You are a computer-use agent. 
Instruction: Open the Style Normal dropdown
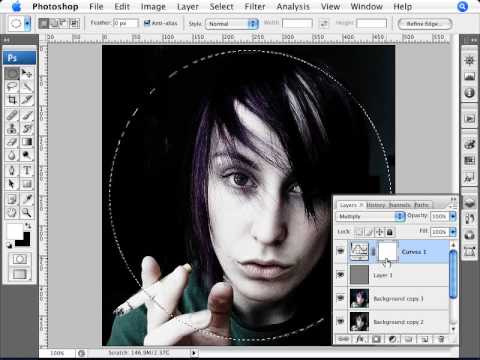point(232,24)
